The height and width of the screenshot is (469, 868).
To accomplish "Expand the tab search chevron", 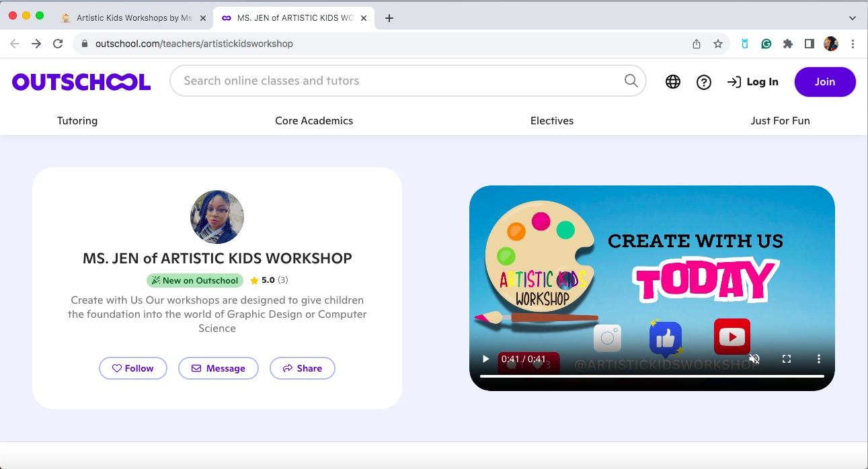I will coord(853,18).
